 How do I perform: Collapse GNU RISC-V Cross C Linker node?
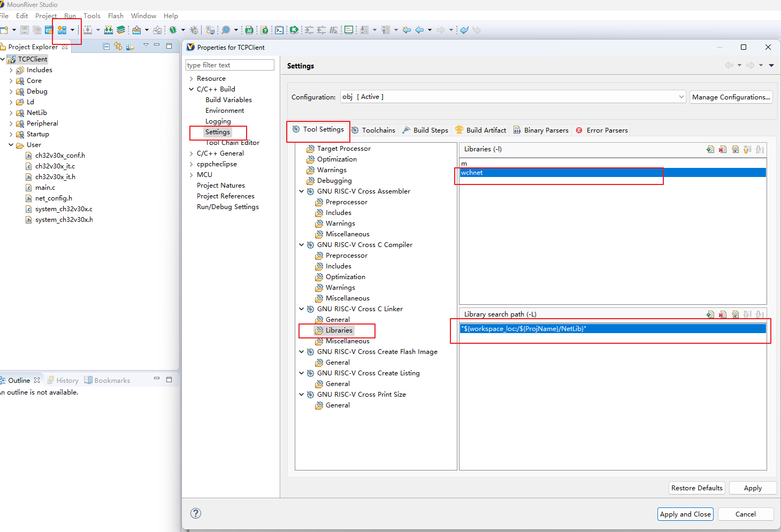click(x=301, y=309)
